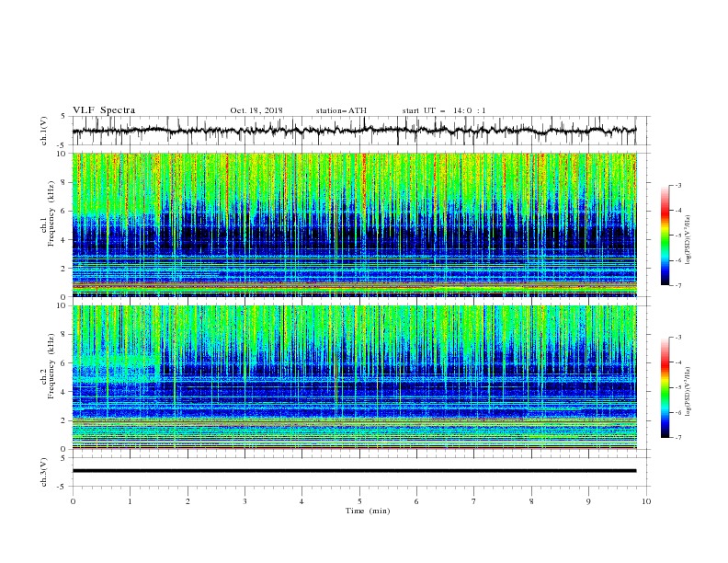Click time axis tick label "2"
Viewport: 728px width, 563px height.
click(188, 501)
